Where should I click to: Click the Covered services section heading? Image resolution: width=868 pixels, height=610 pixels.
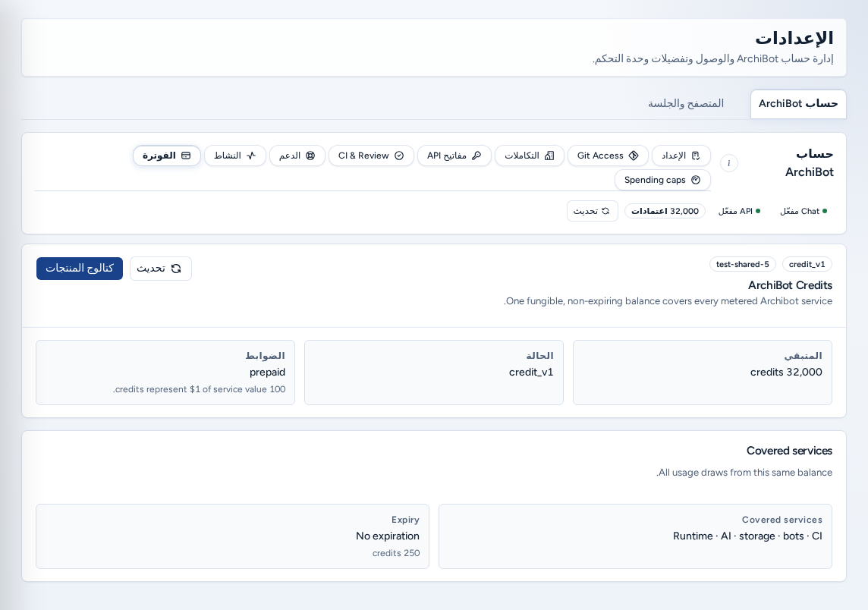[789, 451]
